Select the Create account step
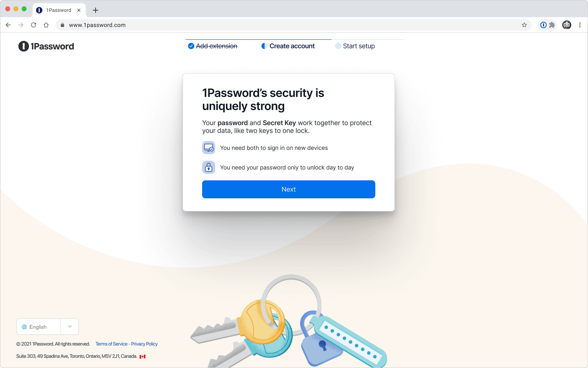Screen dimensions: 588x368 [292, 46]
